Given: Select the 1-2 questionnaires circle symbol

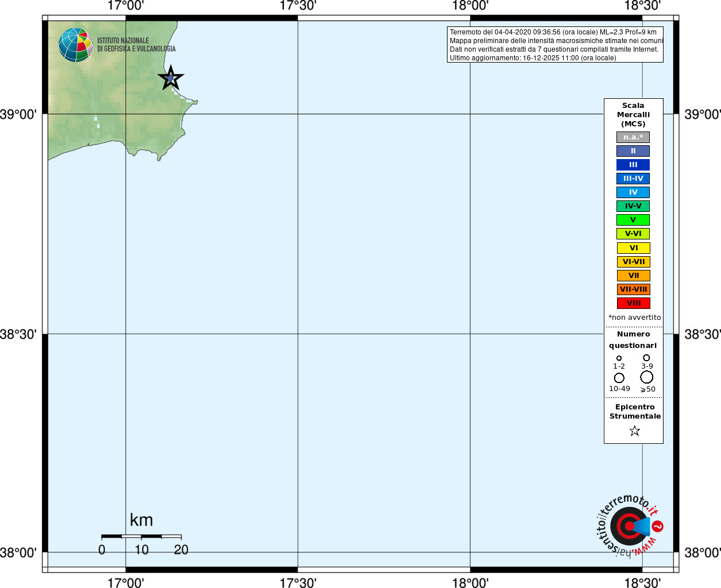Looking at the screenshot, I should [619, 358].
